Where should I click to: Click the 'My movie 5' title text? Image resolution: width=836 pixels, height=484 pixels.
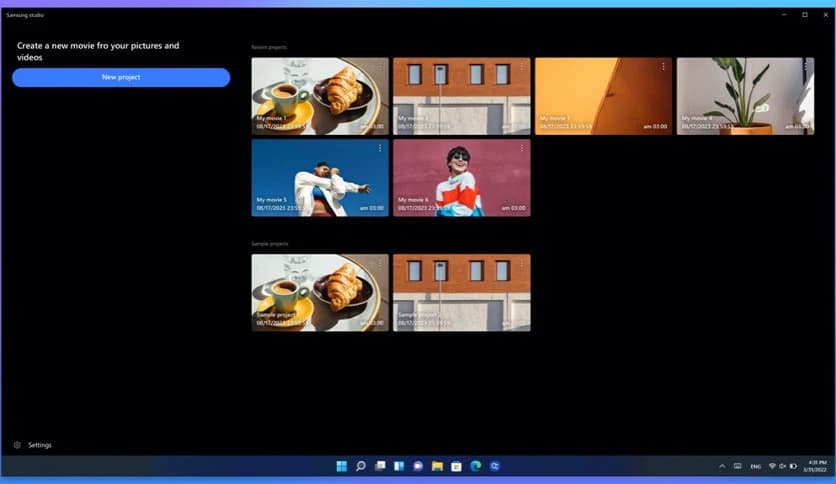[x=271, y=200]
